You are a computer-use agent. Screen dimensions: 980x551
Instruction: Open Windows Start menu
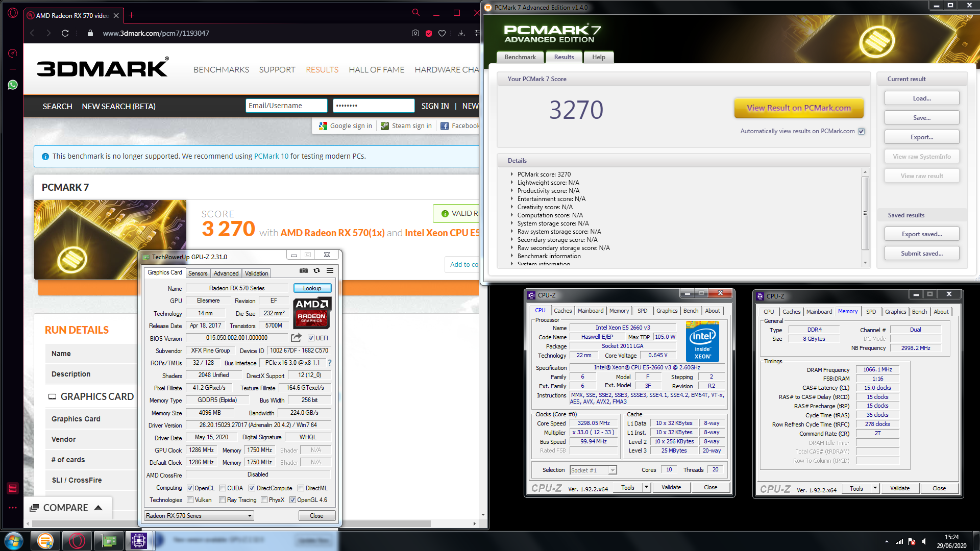(x=14, y=540)
